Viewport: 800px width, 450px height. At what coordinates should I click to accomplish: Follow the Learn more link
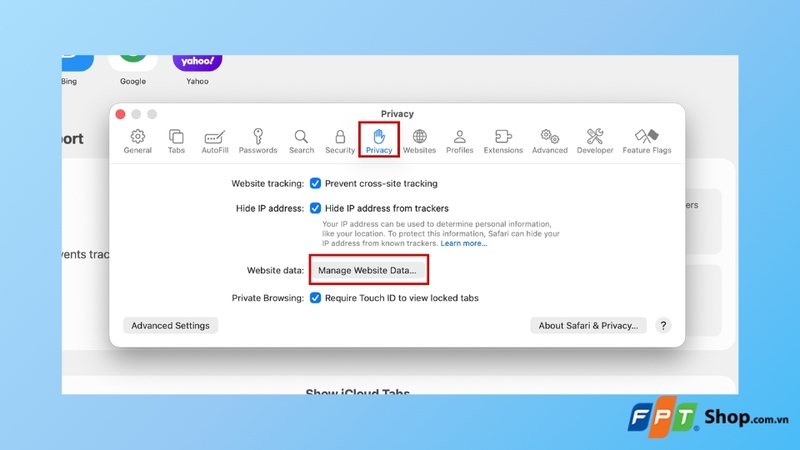pyautogui.click(x=464, y=243)
